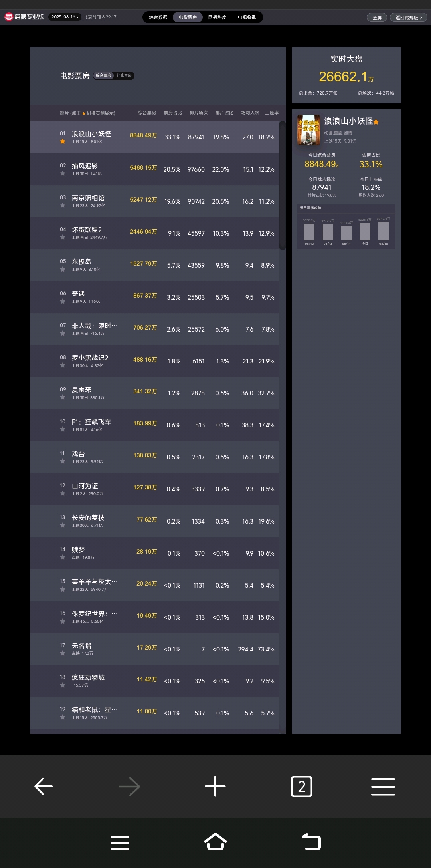This screenshot has width=431, height=868.
Task: Open the browser hamburger menu
Action: pyautogui.click(x=383, y=787)
